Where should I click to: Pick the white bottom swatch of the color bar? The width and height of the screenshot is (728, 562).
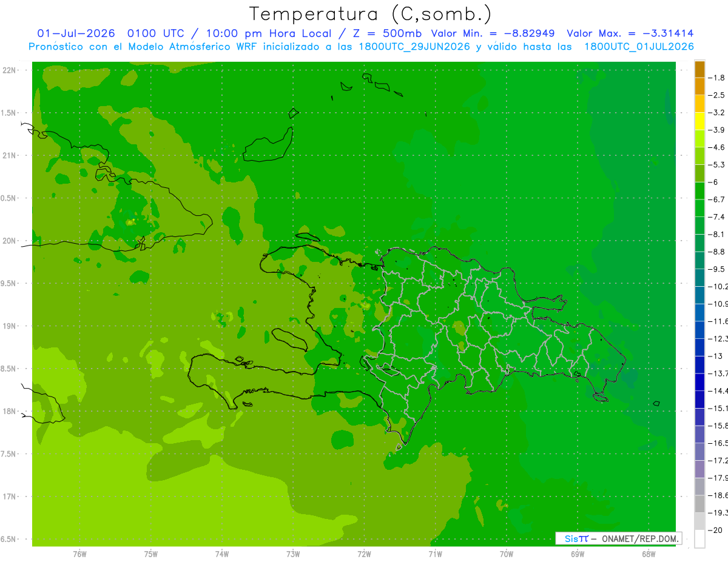coord(699,539)
